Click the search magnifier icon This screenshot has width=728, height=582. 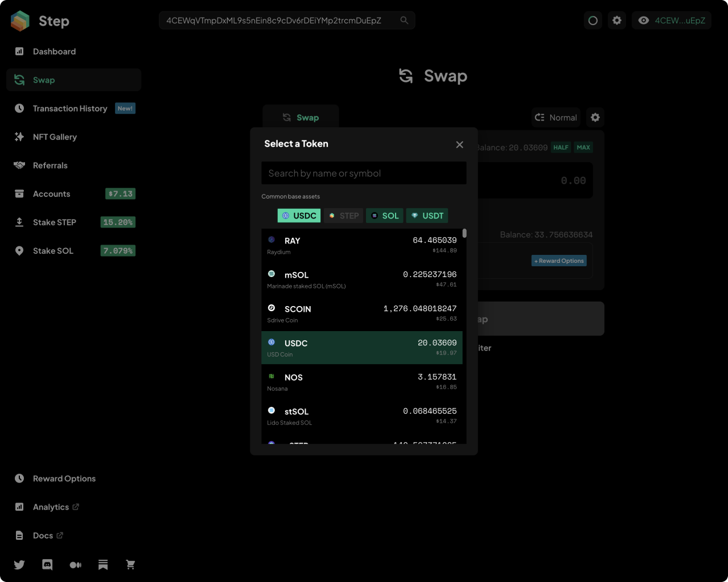click(404, 20)
